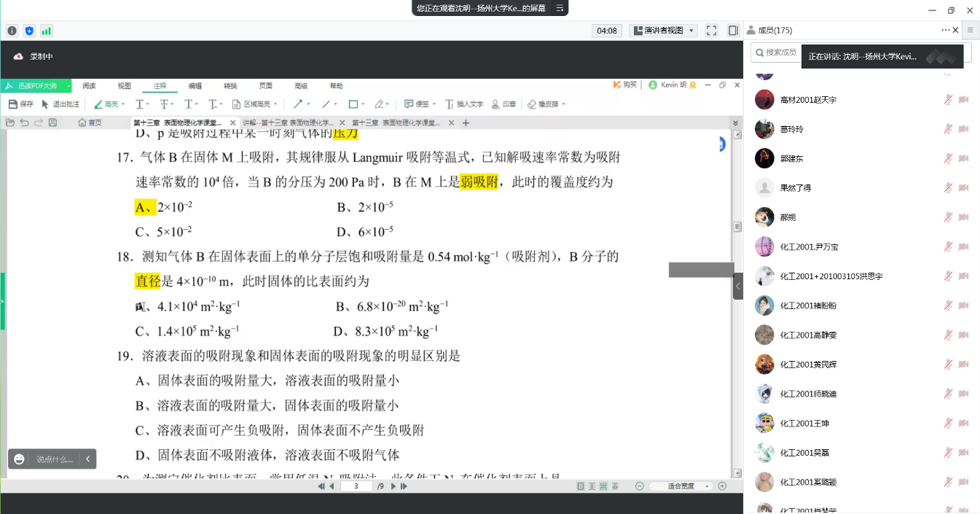Screen dimensions: 980x514
Task: Click 退出批注 to exit annotation
Action: tap(60, 104)
